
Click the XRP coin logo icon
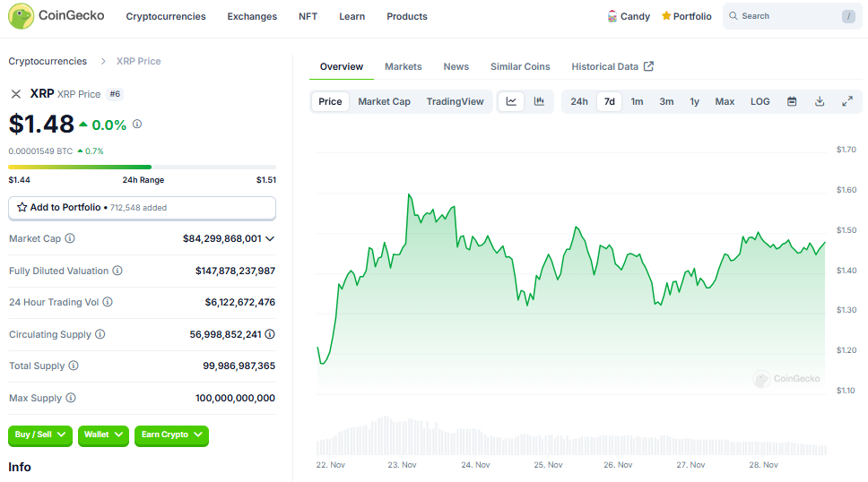click(16, 94)
